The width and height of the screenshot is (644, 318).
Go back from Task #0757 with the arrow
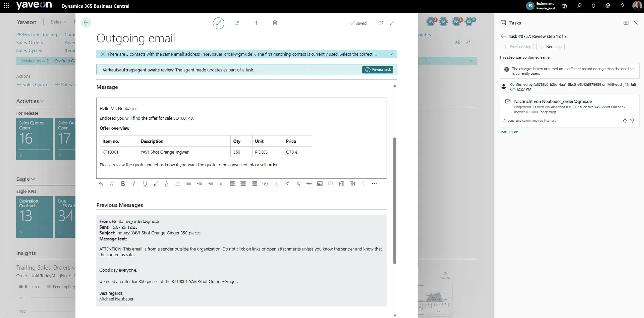[503, 36]
